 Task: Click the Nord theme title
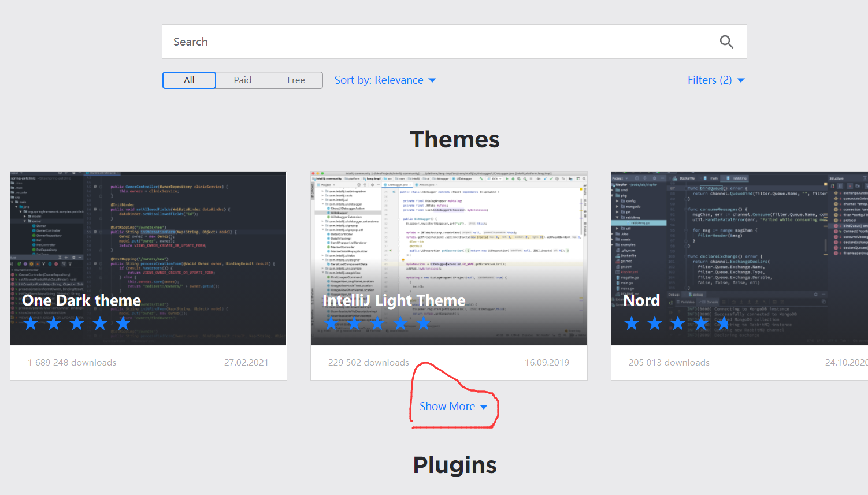click(641, 300)
